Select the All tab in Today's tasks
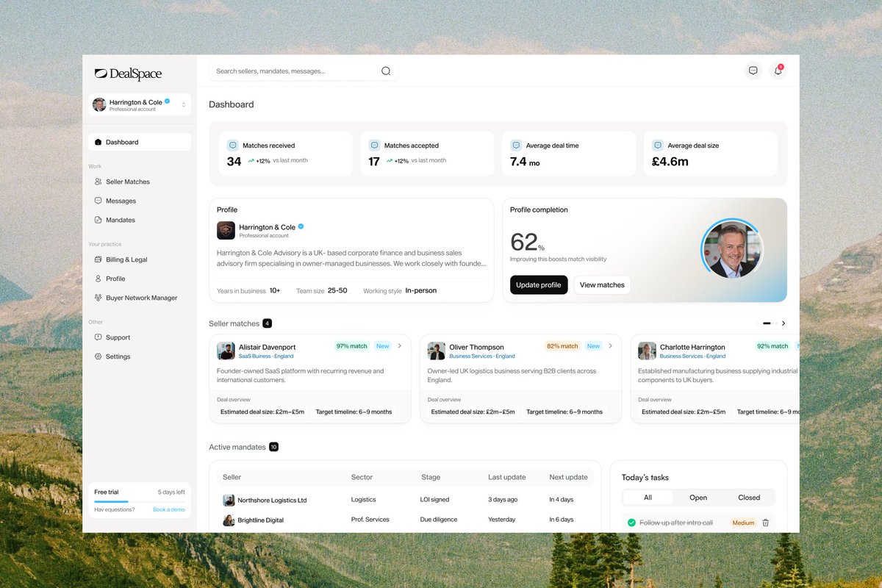Viewport: 882px width, 588px height. tap(648, 498)
